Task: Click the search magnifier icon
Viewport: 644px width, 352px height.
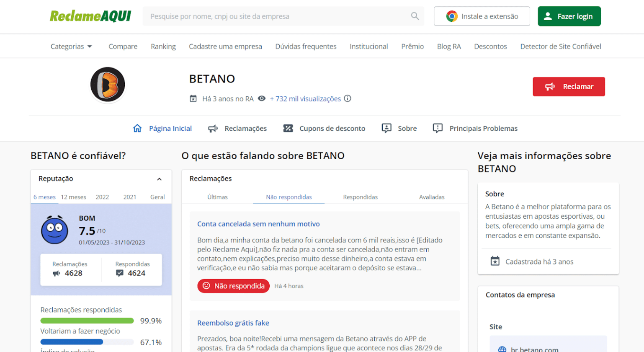Action: click(x=415, y=16)
